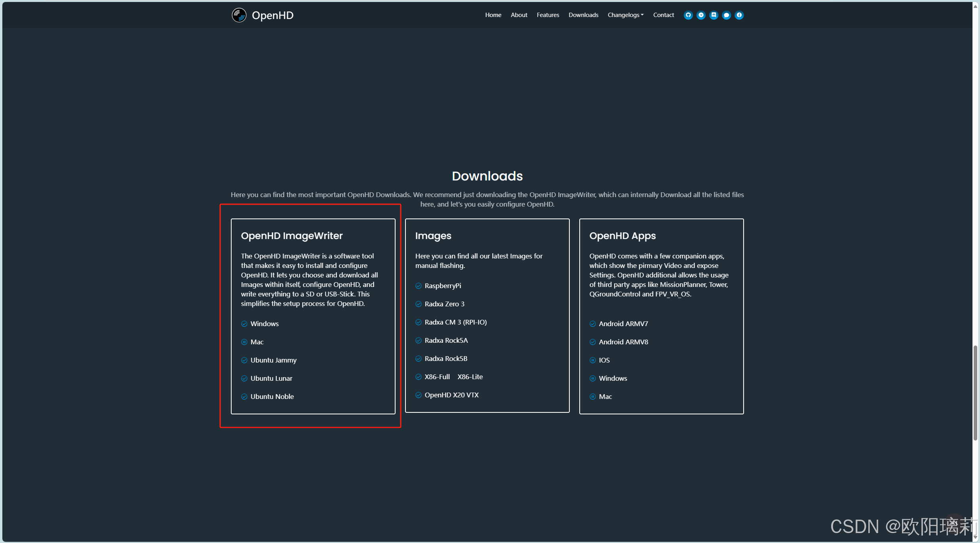Toggle the pause marker next to Mac app
The image size is (980, 543).
pos(593,396)
